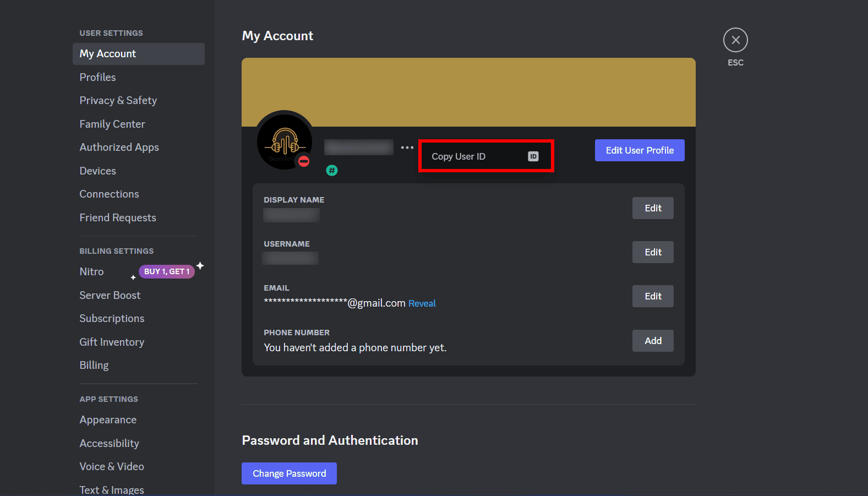Open Authorized Apps settings
Screen dimensions: 868x496
pos(139,148)
